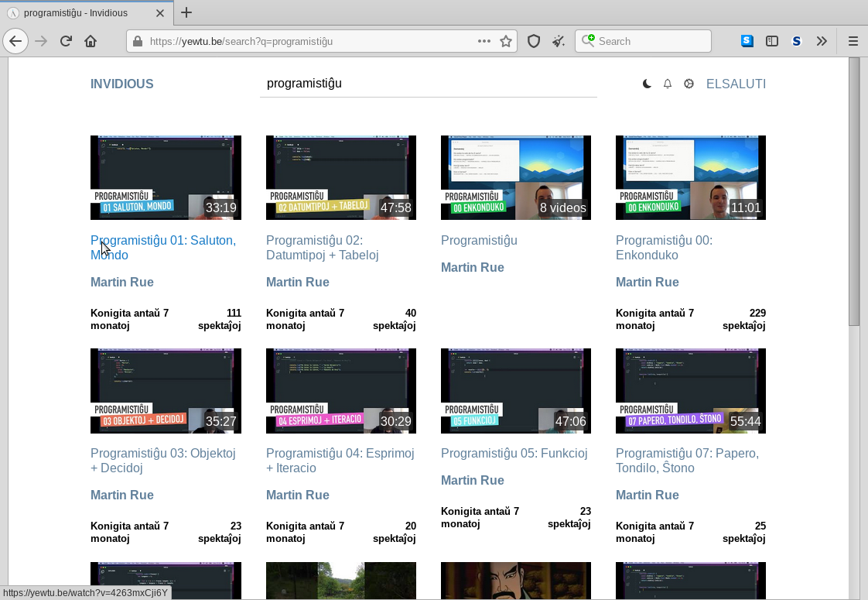Expand the toolbar overflow chevron
Image resolution: width=868 pixels, height=600 pixels.
822,41
